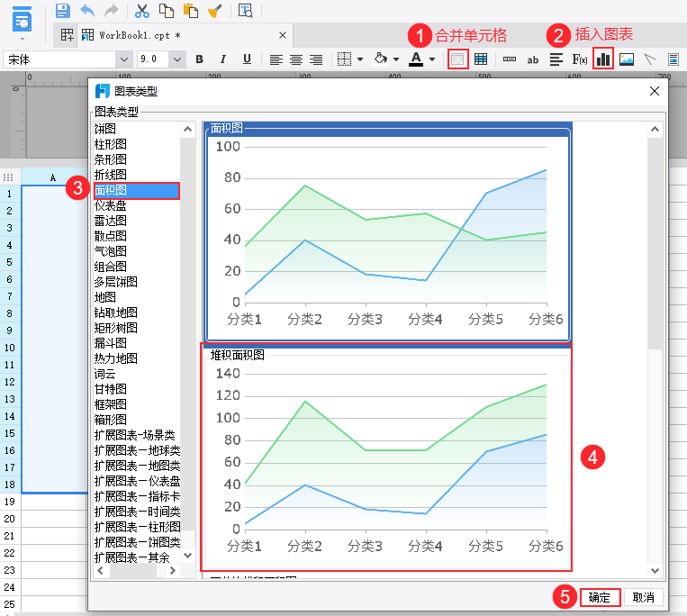Toggle italic formatting
Viewport: 687px width, 616px height.
[223, 59]
